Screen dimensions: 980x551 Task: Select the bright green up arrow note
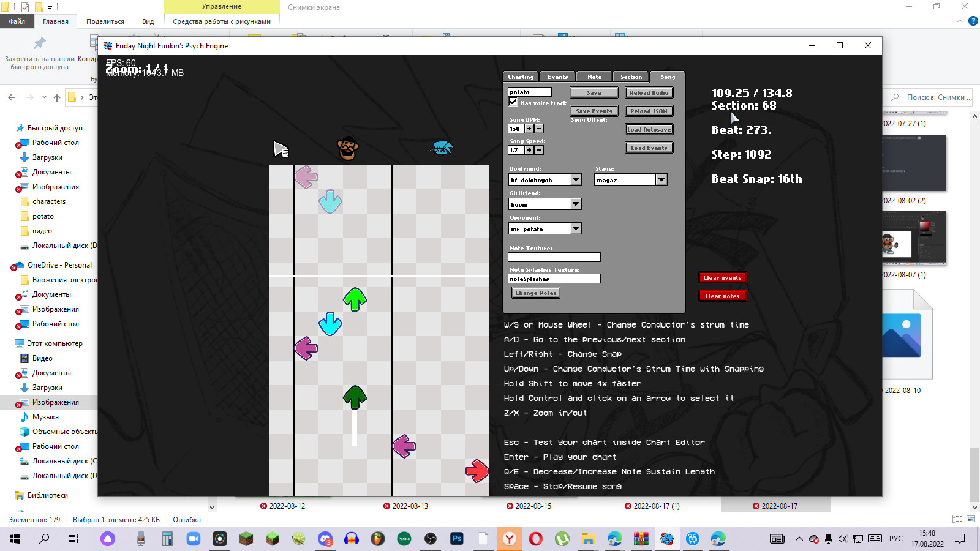[x=355, y=299]
